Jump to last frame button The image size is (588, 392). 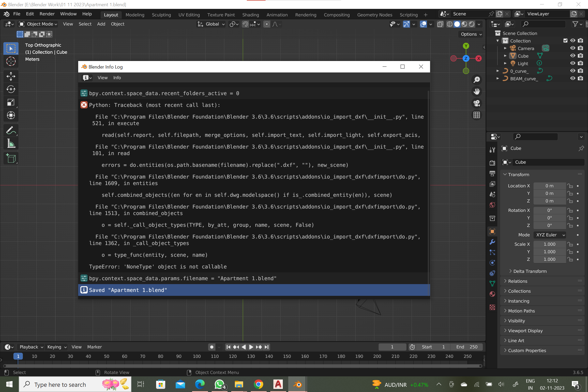click(266, 347)
